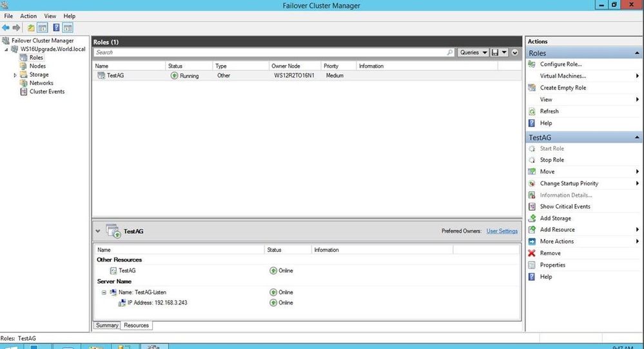This screenshot has width=644, height=349.
Task: Click the Forward arrow toolbar icon
Action: 16,28
